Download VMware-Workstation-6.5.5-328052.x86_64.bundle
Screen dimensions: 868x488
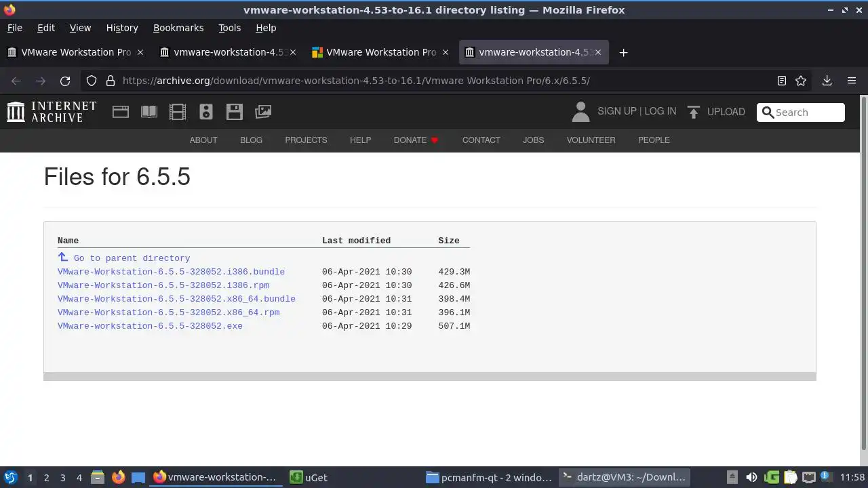pos(176,299)
